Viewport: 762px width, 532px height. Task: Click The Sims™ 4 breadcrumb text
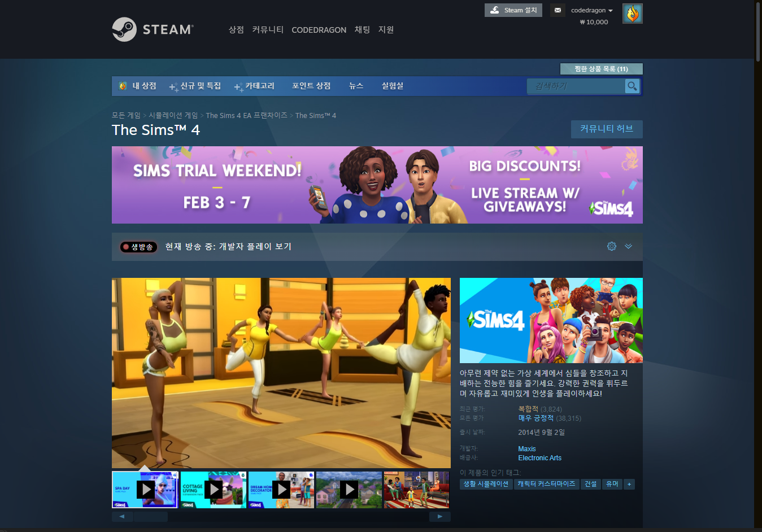[315, 115]
